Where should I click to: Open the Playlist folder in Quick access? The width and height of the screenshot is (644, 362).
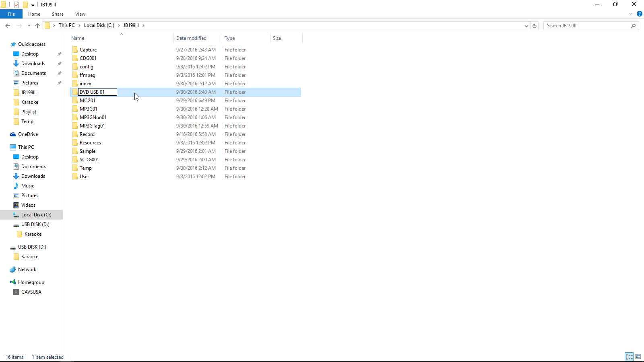[x=29, y=112]
